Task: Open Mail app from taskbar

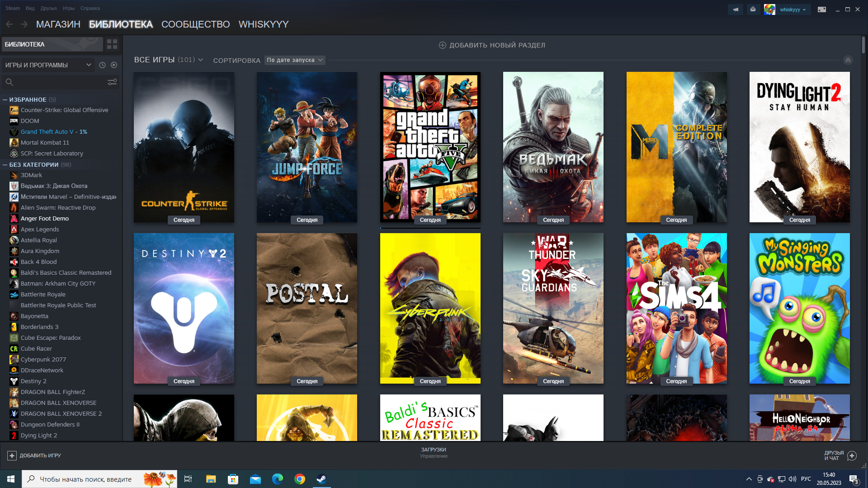Action: coord(255,479)
